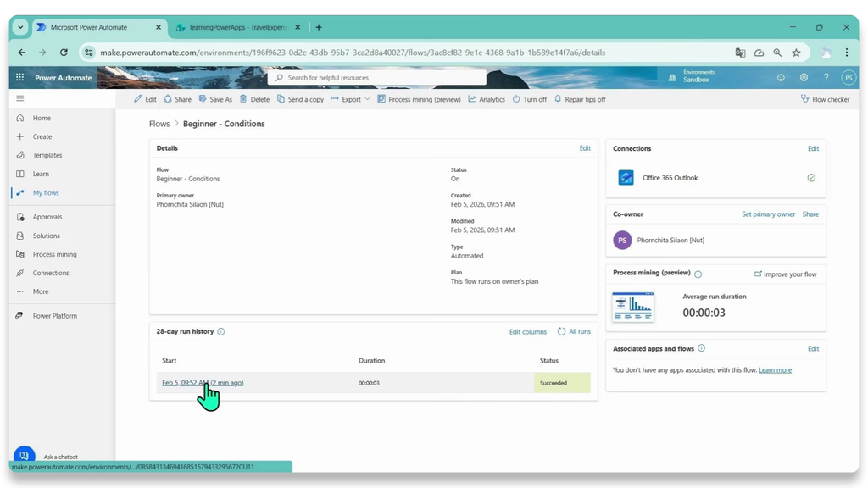Click Edit columns in run history
This screenshot has height=488, width=868.
point(527,332)
